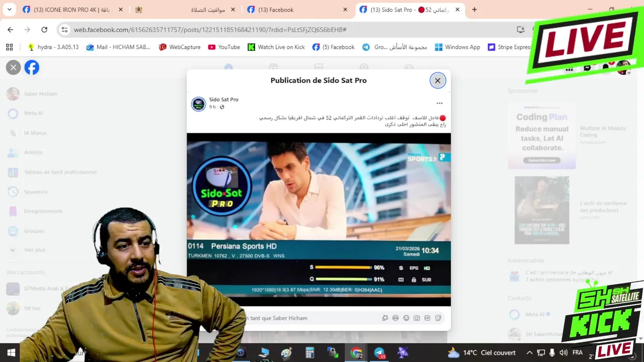Open the Windows Start menu
The image size is (644, 362).
[11, 352]
